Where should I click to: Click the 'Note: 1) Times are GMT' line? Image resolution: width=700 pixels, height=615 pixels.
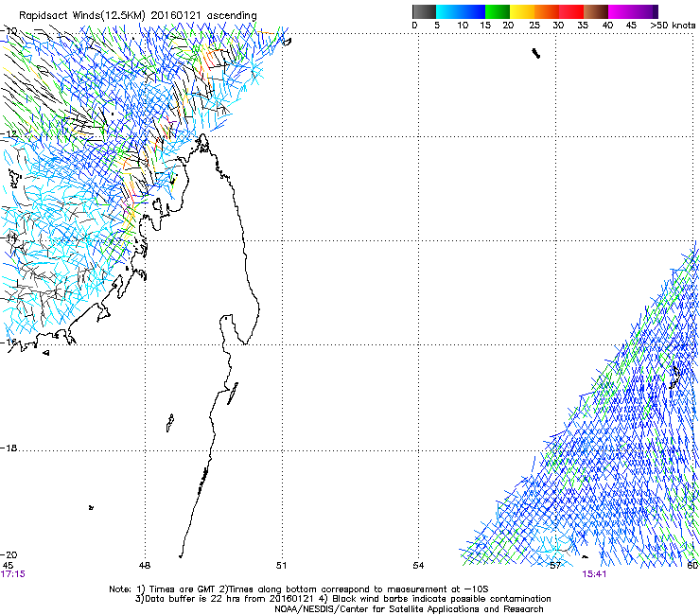point(298,589)
